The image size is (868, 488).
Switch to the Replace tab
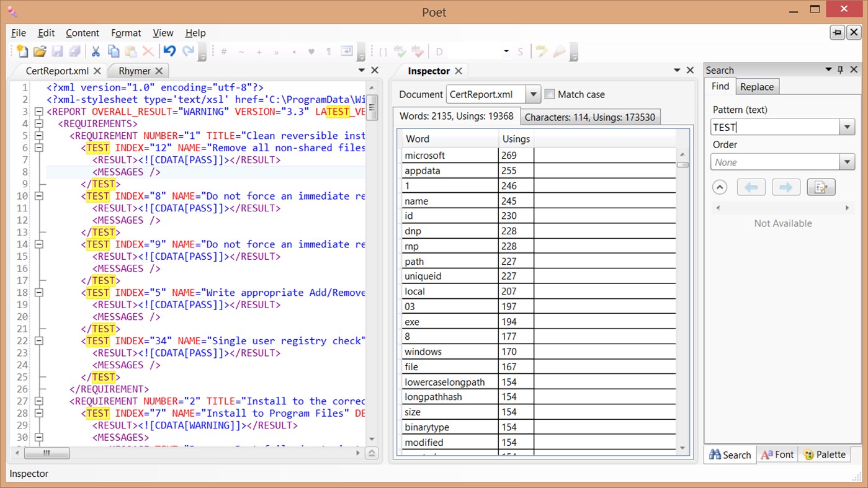pos(757,86)
